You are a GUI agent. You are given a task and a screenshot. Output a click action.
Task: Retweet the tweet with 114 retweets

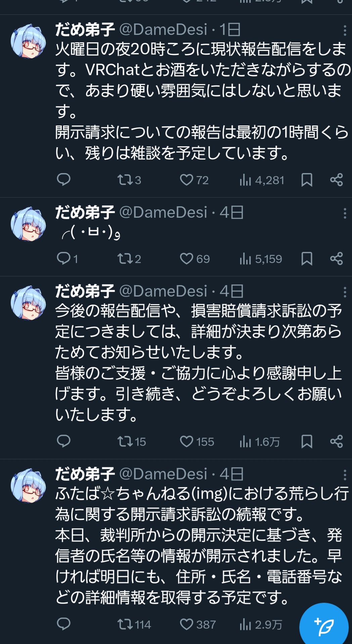coord(125,624)
